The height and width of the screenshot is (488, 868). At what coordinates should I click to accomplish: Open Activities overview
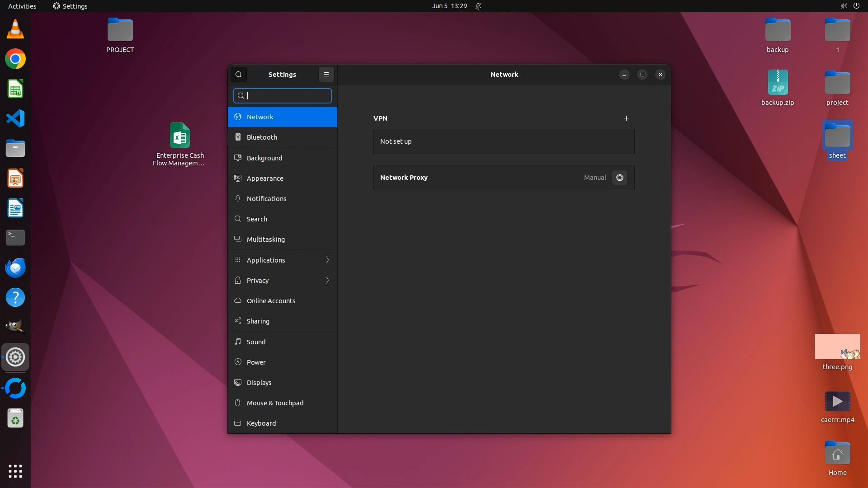click(22, 6)
